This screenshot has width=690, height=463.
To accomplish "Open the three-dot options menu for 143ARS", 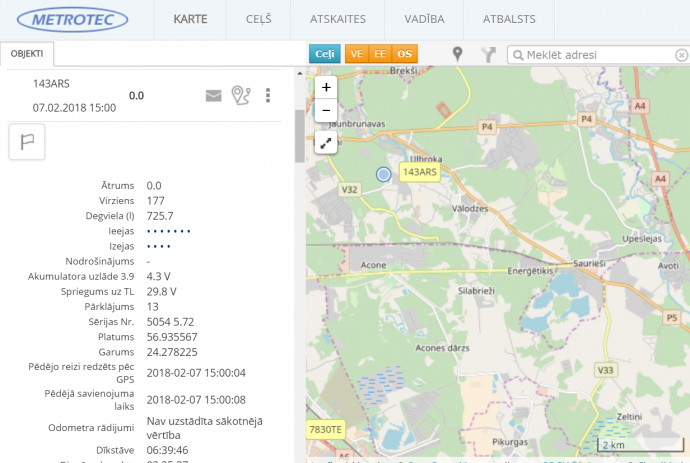I will (x=267, y=95).
